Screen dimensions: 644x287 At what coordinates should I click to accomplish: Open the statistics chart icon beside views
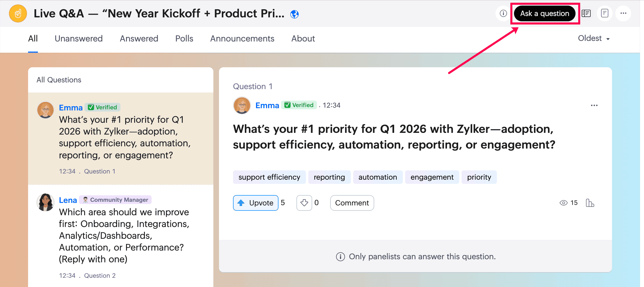590,203
